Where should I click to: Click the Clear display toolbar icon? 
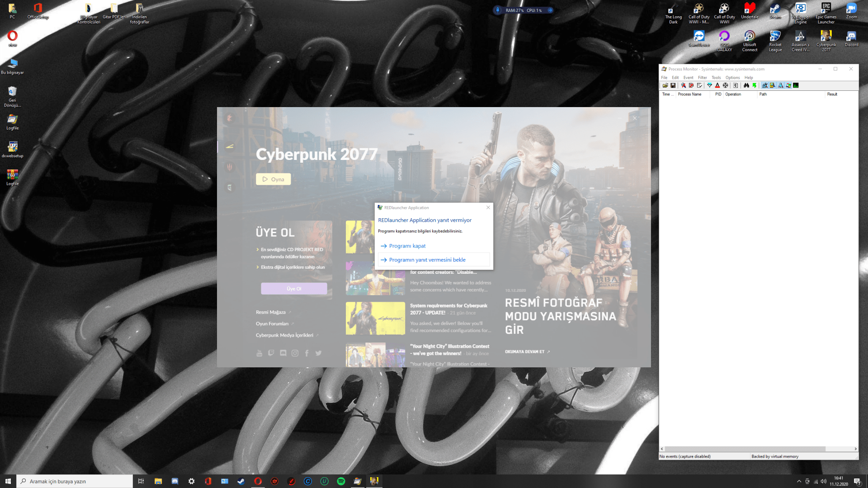699,85
